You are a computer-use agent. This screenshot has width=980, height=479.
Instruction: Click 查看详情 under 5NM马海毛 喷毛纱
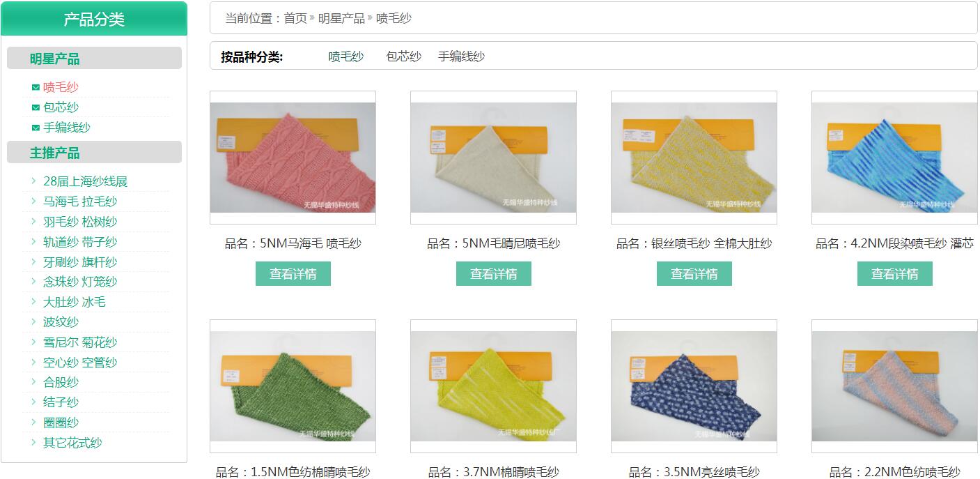pos(293,274)
